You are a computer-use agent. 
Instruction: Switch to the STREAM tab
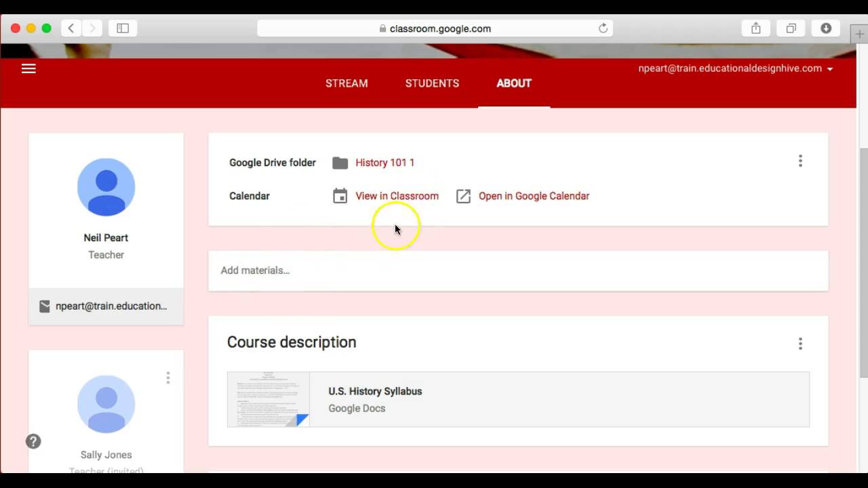tap(347, 83)
